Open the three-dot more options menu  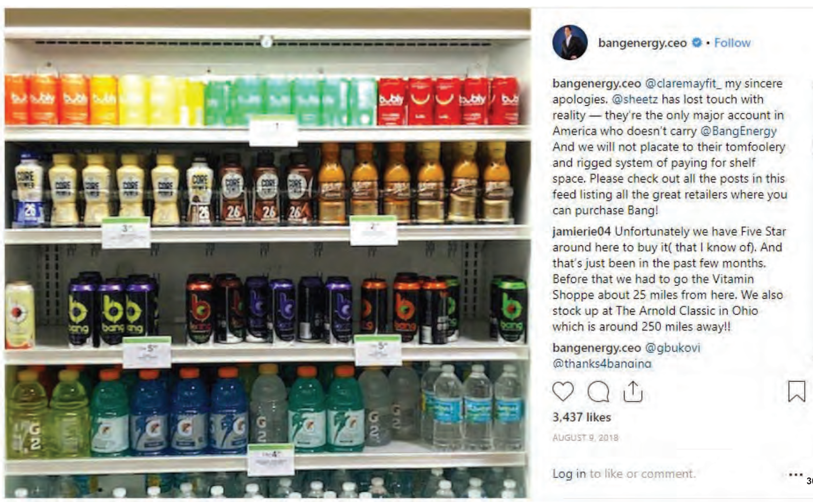click(795, 475)
